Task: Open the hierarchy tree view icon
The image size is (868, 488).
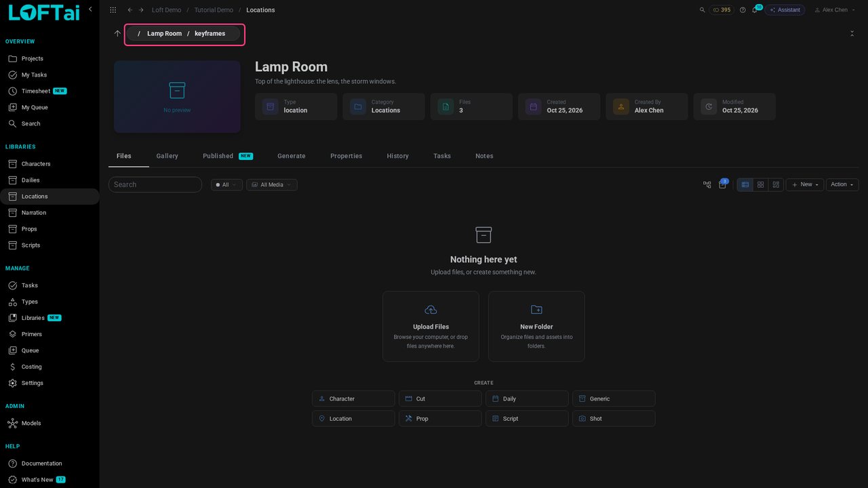Action: pyautogui.click(x=707, y=184)
